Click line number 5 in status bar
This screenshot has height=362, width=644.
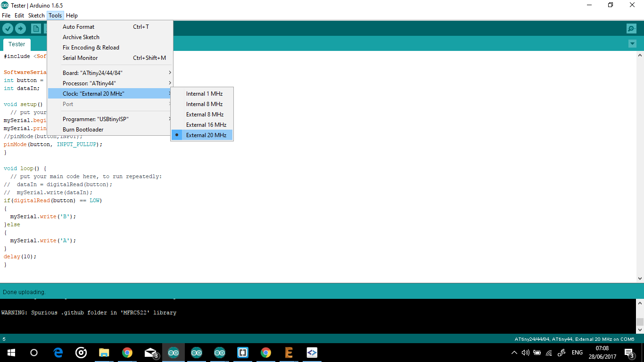pyautogui.click(x=4, y=339)
